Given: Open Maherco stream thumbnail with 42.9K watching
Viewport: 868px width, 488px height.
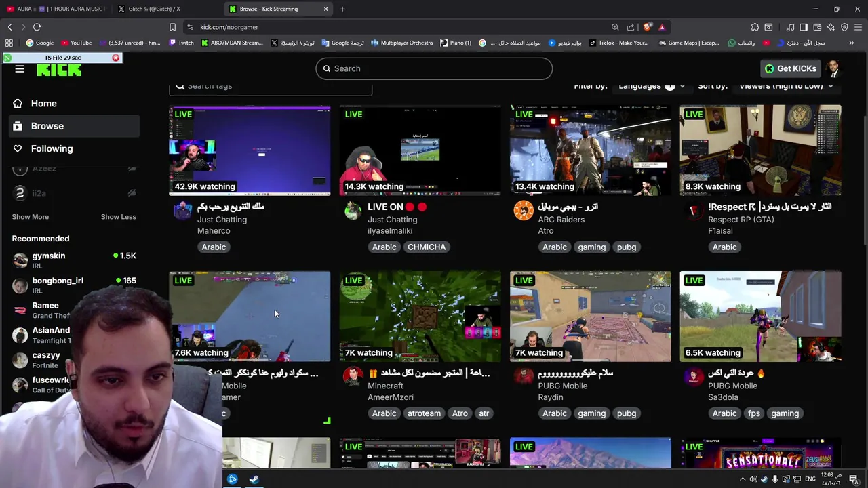Looking at the screenshot, I should coord(250,150).
